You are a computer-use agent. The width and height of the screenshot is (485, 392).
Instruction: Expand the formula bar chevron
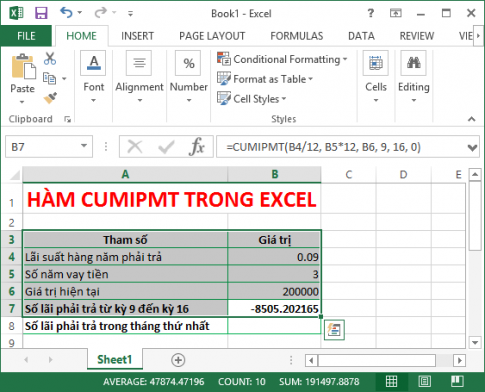(x=472, y=147)
